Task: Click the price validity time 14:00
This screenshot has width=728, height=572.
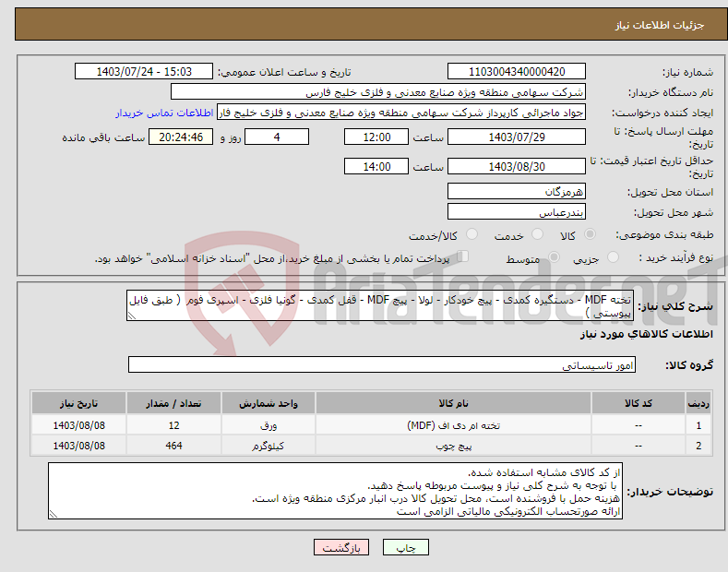Action: pos(376,166)
